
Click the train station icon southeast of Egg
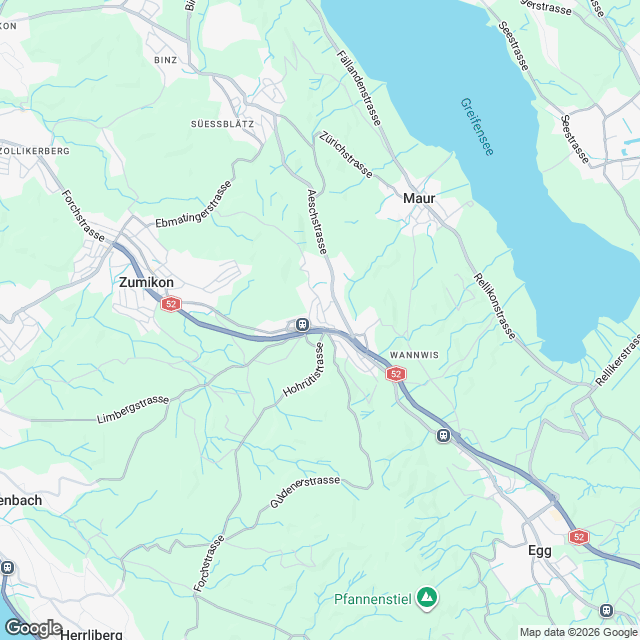pyautogui.click(x=607, y=611)
